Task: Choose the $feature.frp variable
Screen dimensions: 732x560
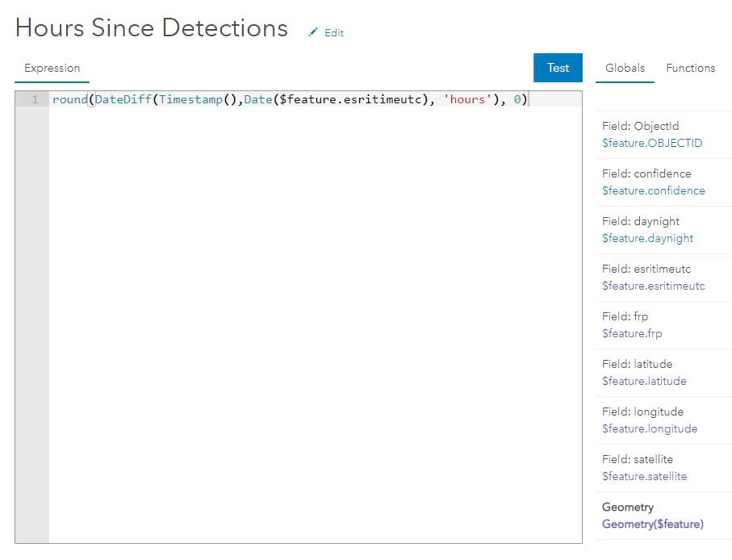Action: [631, 333]
